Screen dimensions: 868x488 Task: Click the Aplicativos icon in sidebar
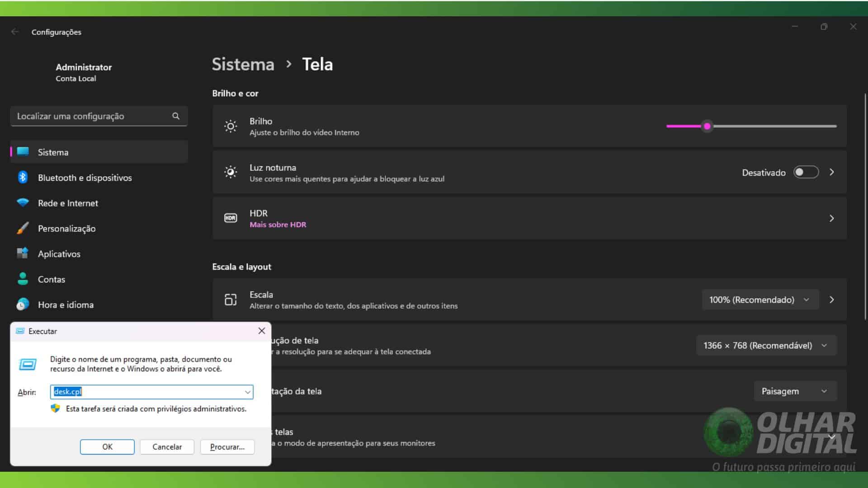(23, 253)
